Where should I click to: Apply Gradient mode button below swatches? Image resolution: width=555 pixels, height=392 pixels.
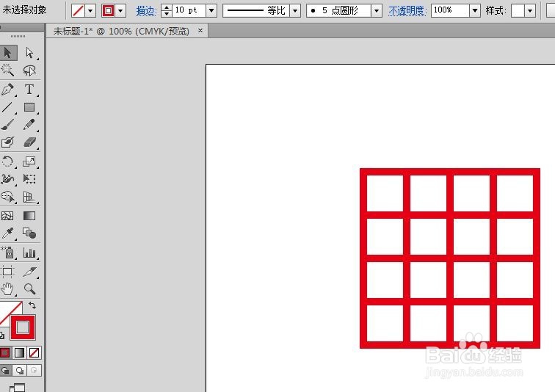tap(20, 353)
